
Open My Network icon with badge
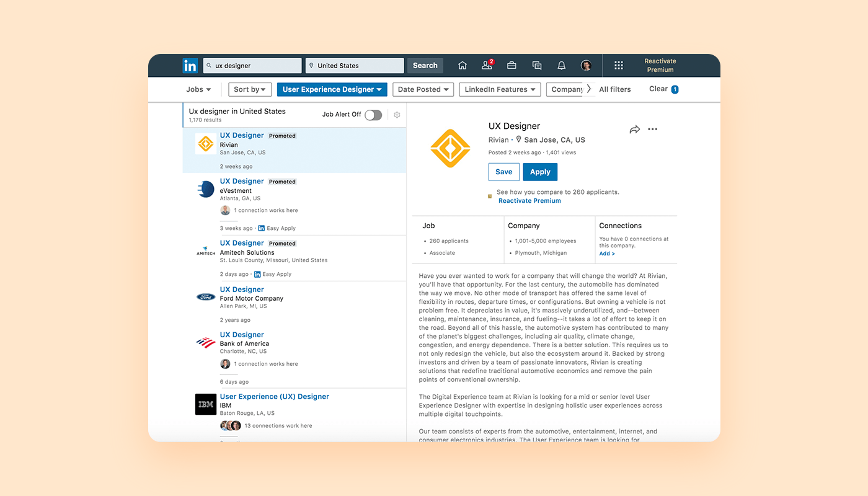487,65
